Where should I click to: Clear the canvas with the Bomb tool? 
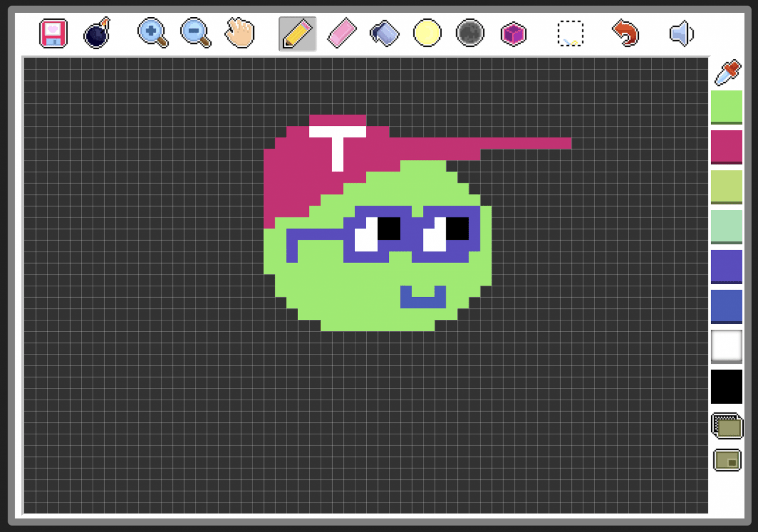coord(97,33)
